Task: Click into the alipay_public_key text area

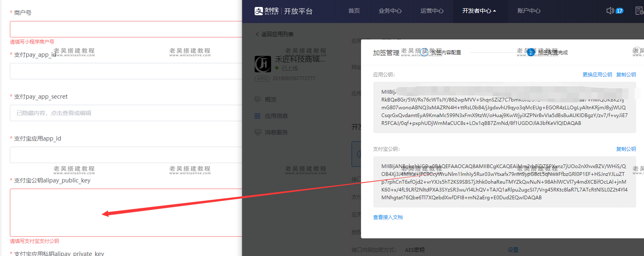Action: [126, 212]
